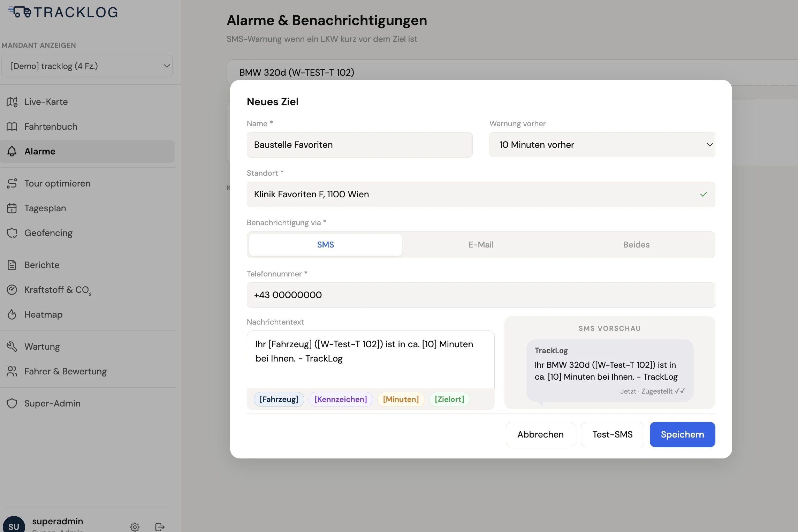Click the Standort field Klinik Favoriten
This screenshot has width=798, height=532.
[x=481, y=194]
